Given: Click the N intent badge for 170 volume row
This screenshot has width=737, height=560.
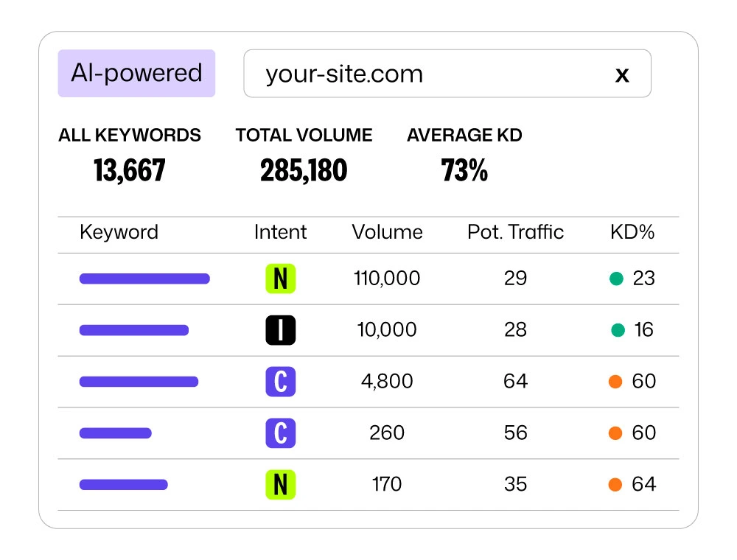Looking at the screenshot, I should point(280,485).
